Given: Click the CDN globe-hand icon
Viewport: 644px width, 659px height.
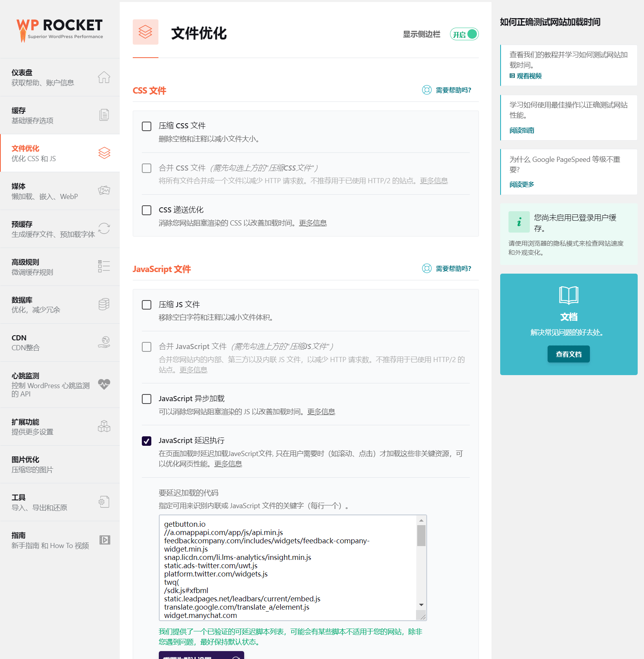Looking at the screenshot, I should [x=104, y=342].
